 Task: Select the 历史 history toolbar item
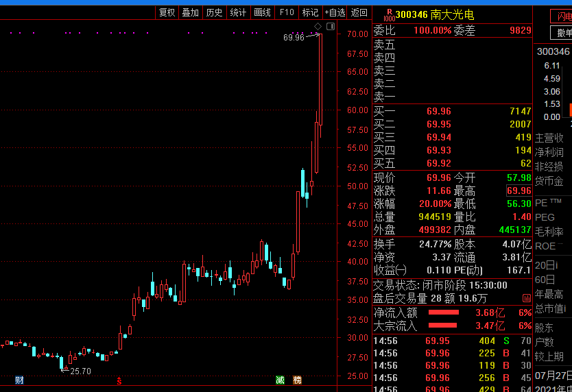(214, 12)
